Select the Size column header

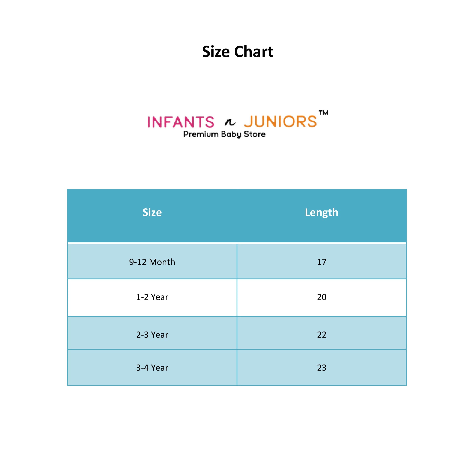[x=152, y=212]
